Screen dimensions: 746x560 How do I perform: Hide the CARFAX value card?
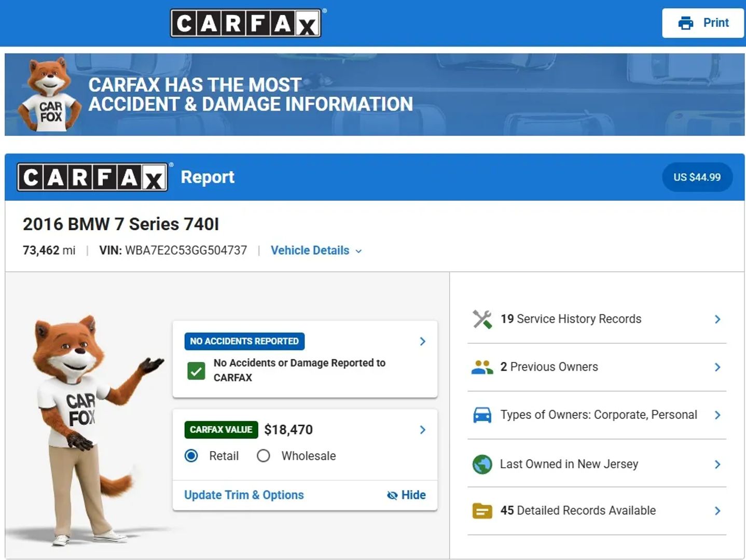[x=406, y=495]
